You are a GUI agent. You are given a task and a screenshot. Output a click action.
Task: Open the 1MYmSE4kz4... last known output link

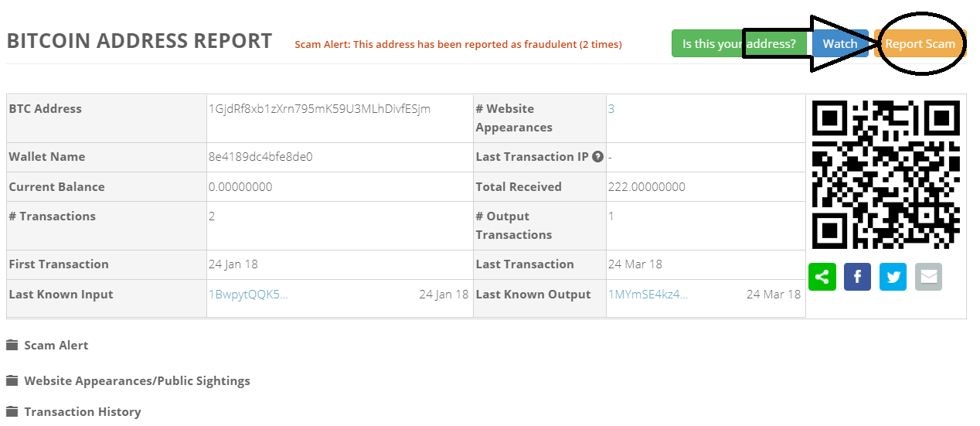tap(648, 295)
